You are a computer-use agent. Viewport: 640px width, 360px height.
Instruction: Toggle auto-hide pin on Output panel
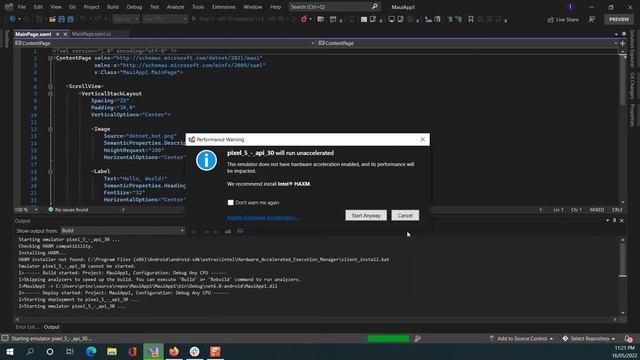[x=614, y=220]
